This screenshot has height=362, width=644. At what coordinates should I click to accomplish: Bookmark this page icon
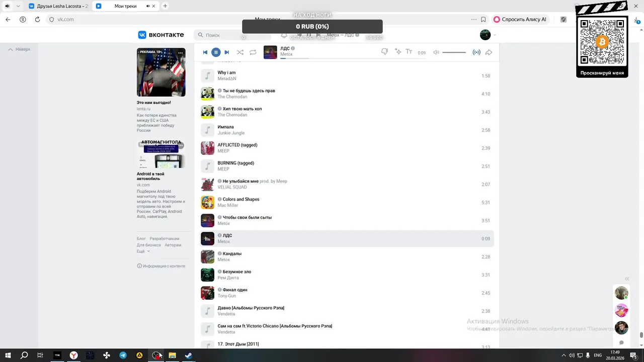pos(484,19)
